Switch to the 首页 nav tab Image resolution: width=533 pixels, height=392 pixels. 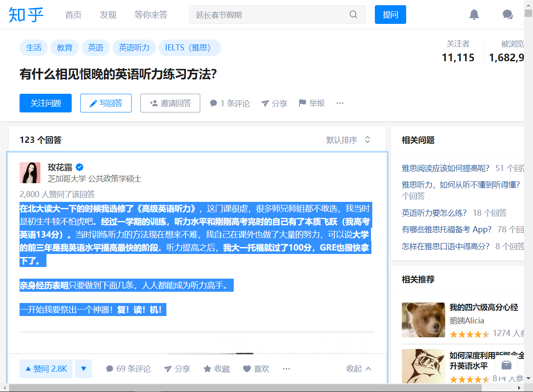pos(73,14)
